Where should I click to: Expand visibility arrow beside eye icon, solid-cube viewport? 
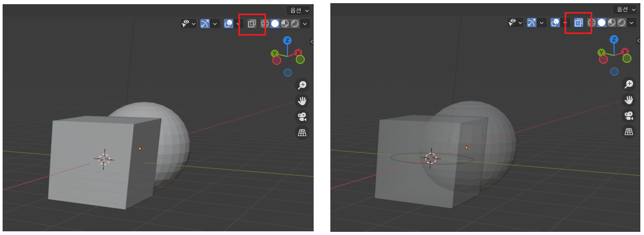[194, 24]
